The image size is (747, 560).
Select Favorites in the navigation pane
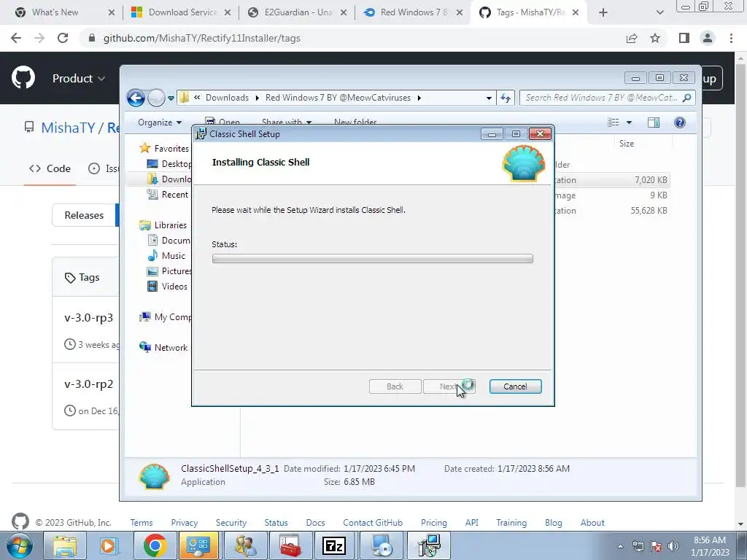point(164,149)
